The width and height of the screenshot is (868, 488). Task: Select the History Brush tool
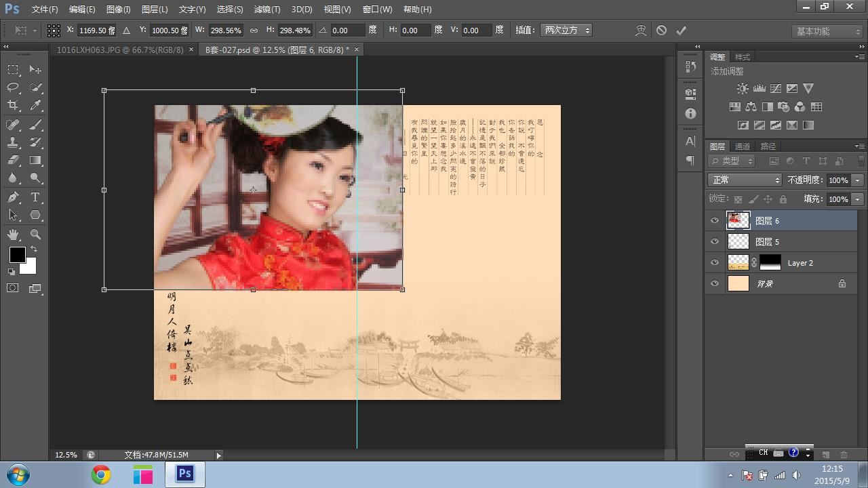pyautogui.click(x=35, y=142)
